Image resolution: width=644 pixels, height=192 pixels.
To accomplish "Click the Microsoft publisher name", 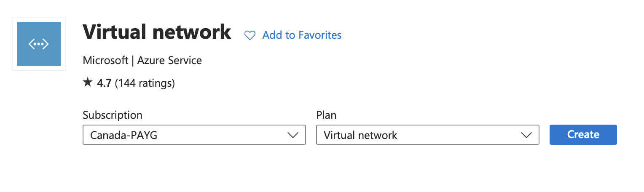I will point(105,61).
